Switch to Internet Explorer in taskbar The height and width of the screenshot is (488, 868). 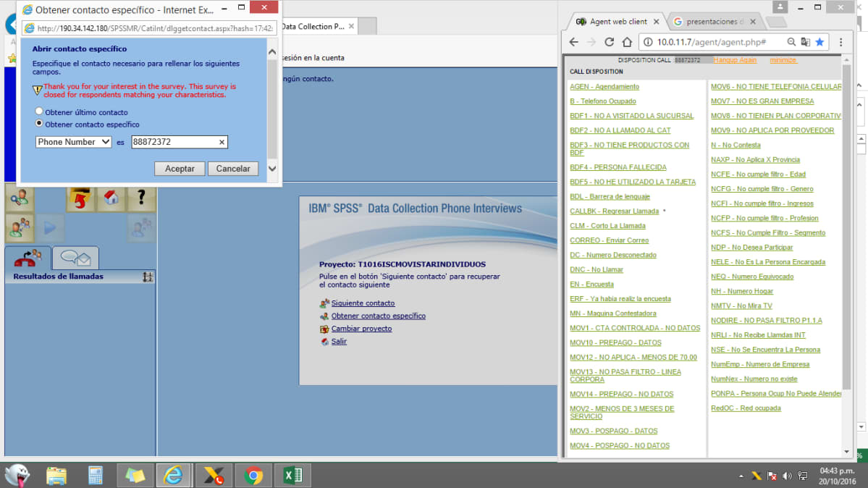pos(174,475)
